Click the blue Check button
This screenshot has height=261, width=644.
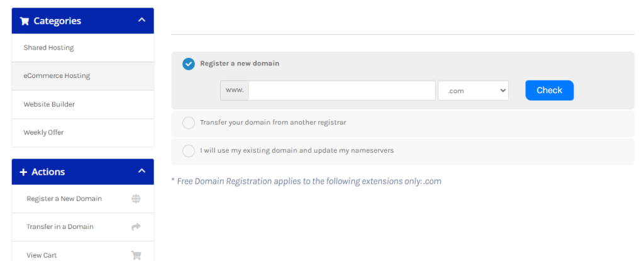(550, 91)
